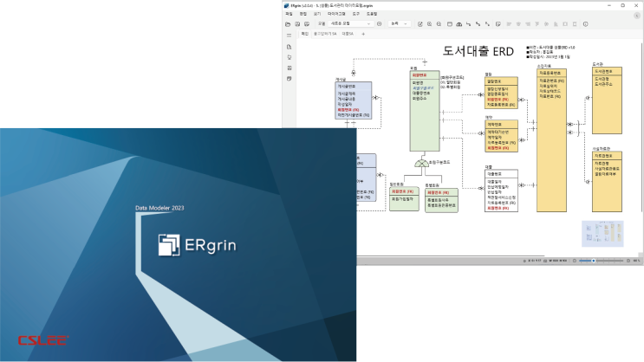The height and width of the screenshot is (362, 644).
Task: Open the 보기 menu
Action: [x=317, y=14]
